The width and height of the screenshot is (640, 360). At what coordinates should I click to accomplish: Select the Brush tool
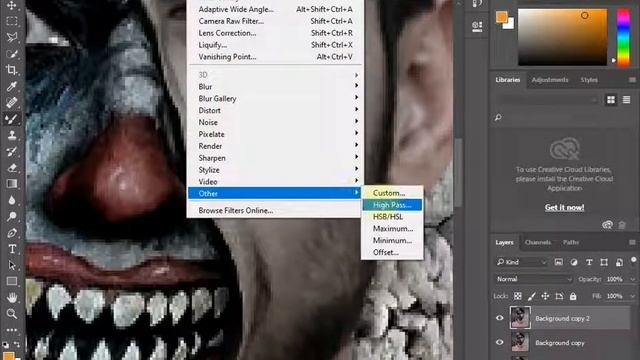pyautogui.click(x=11, y=119)
